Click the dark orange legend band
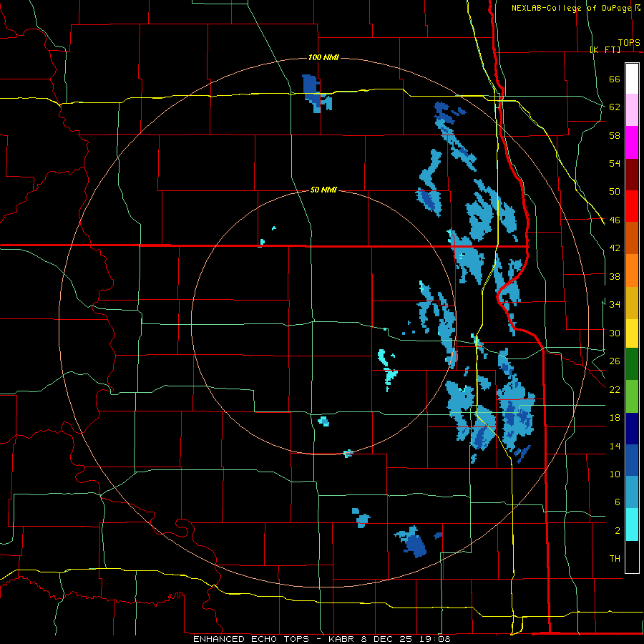 (632, 238)
